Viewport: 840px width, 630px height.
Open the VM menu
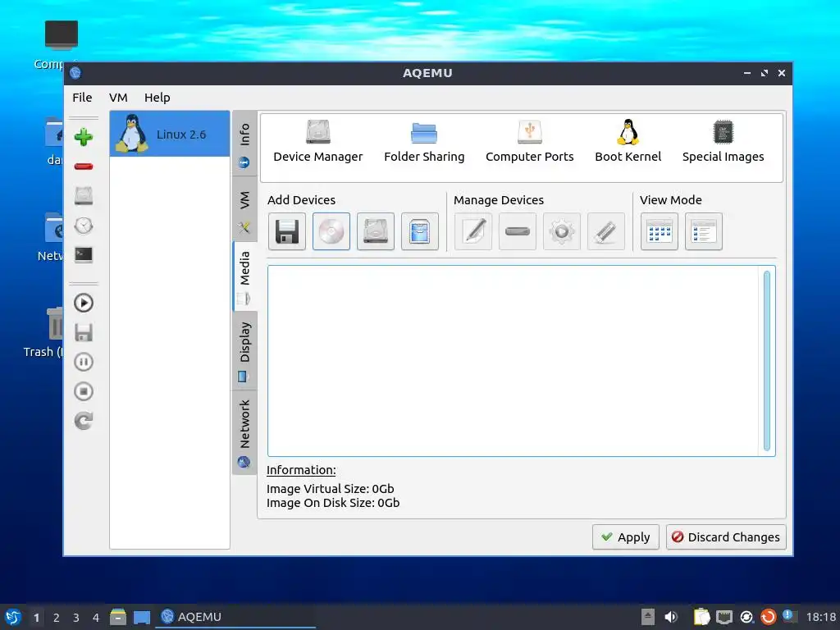tap(118, 98)
